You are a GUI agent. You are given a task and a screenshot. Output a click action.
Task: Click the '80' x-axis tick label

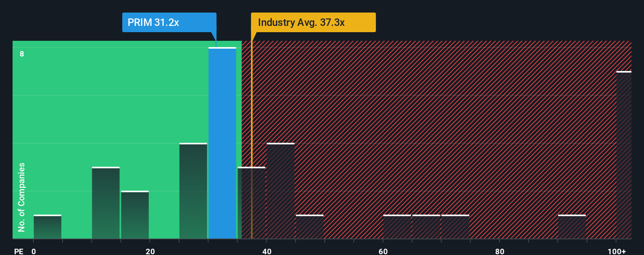[x=499, y=251]
